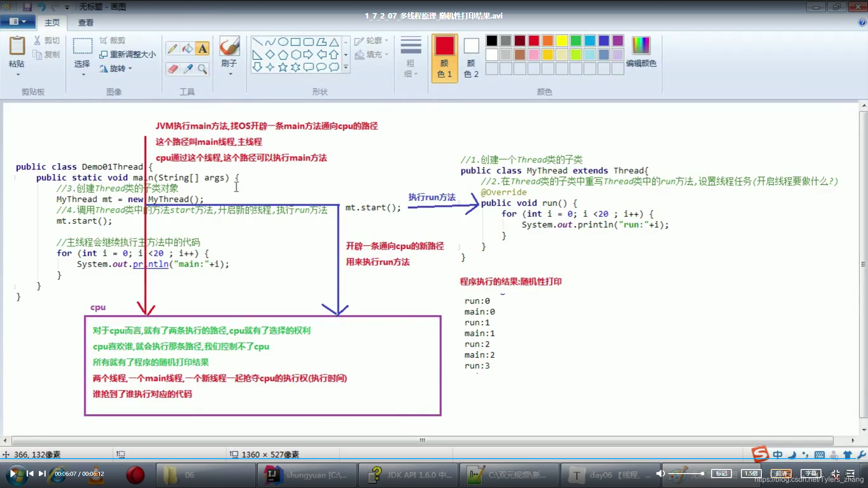Select the Eraser tool
Image resolution: width=868 pixels, height=488 pixels.
point(172,69)
